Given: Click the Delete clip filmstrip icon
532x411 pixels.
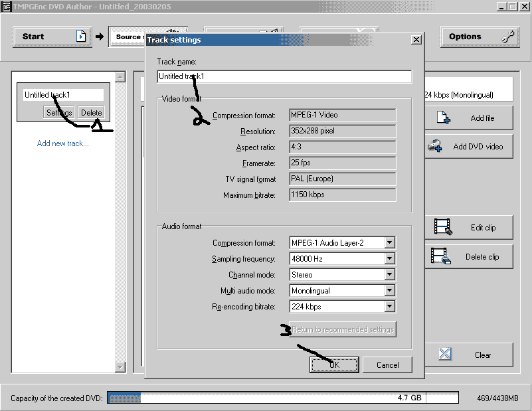Looking at the screenshot, I should click(x=441, y=256).
